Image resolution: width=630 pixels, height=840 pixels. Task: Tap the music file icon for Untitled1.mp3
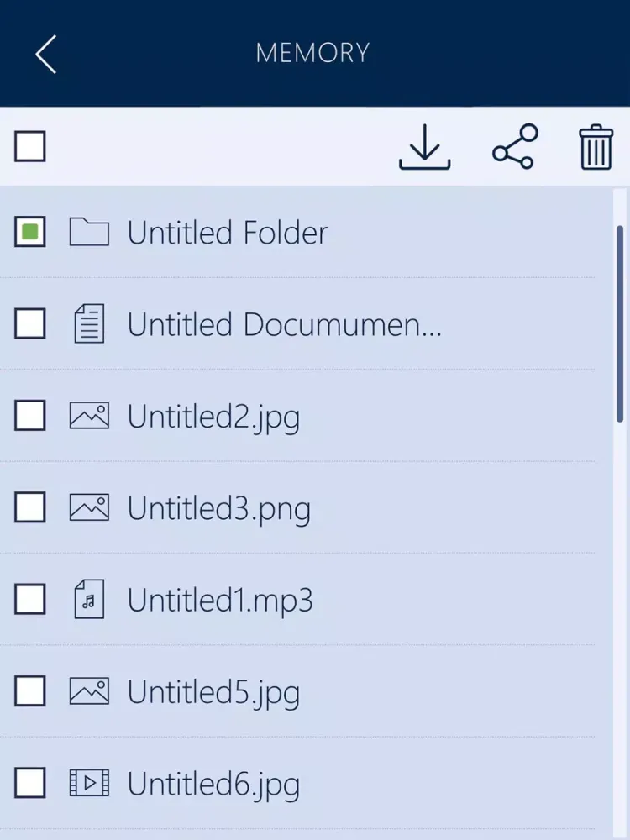[x=89, y=599]
